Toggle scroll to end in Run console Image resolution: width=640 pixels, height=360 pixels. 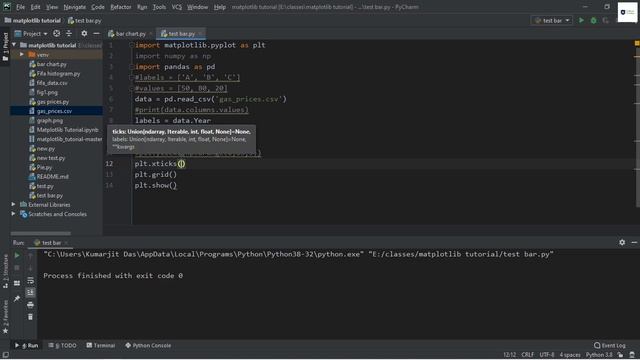30,292
